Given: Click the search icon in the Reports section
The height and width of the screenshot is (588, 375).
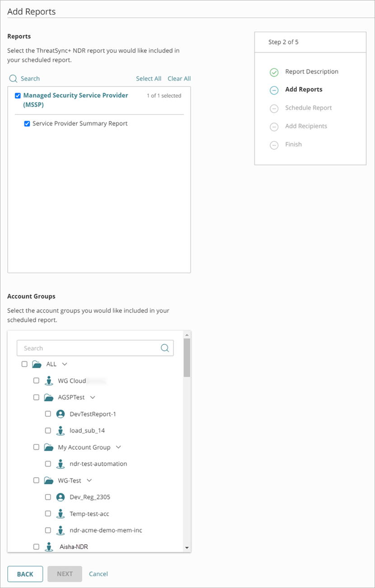Looking at the screenshot, I should pyautogui.click(x=13, y=78).
